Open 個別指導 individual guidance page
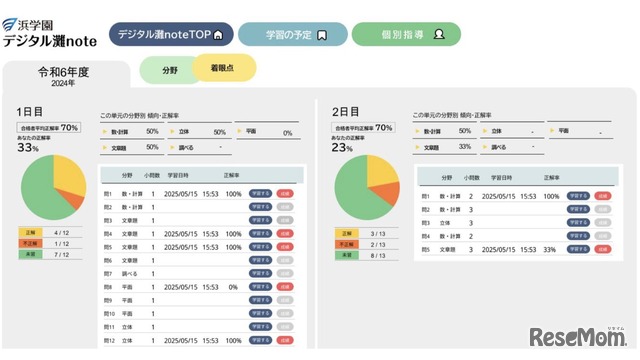 [406, 34]
